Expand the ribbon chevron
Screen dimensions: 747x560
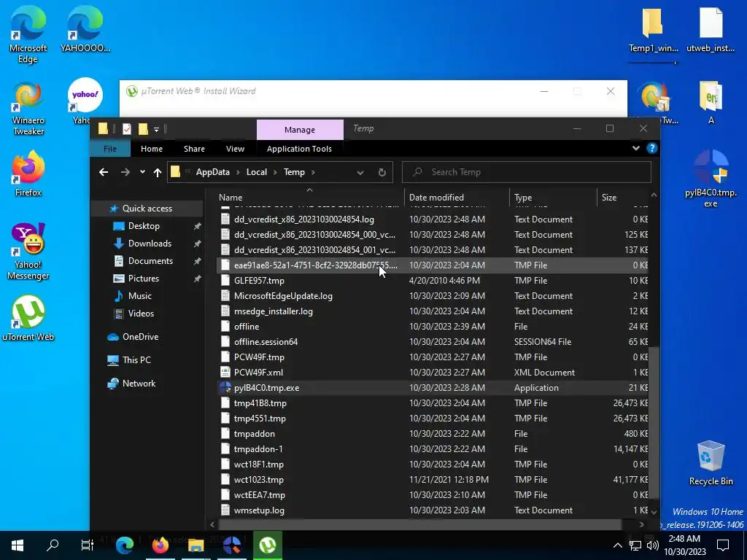(635, 149)
